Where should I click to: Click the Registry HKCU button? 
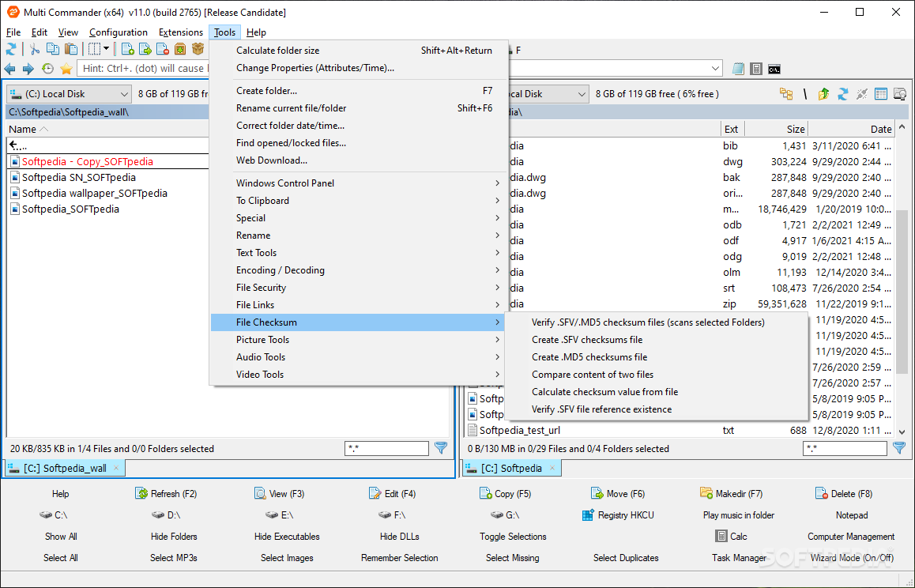[x=618, y=515]
